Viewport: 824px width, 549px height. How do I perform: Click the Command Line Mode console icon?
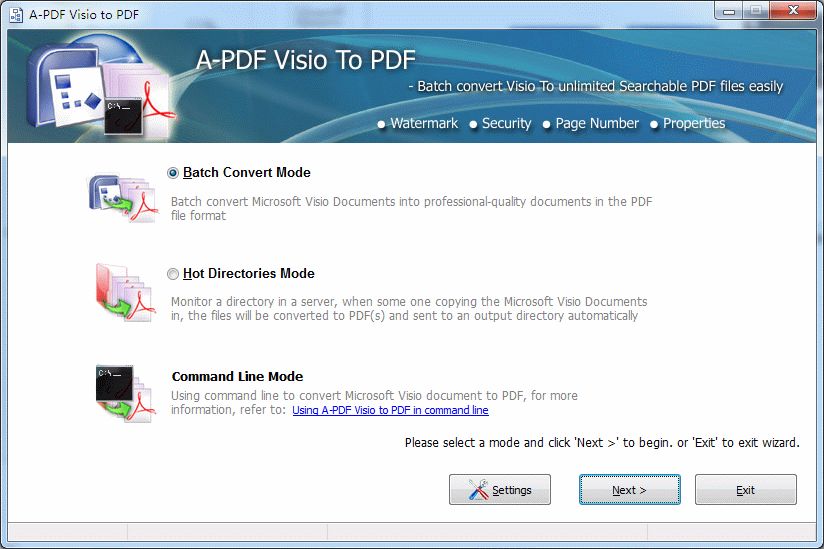pyautogui.click(x=126, y=393)
